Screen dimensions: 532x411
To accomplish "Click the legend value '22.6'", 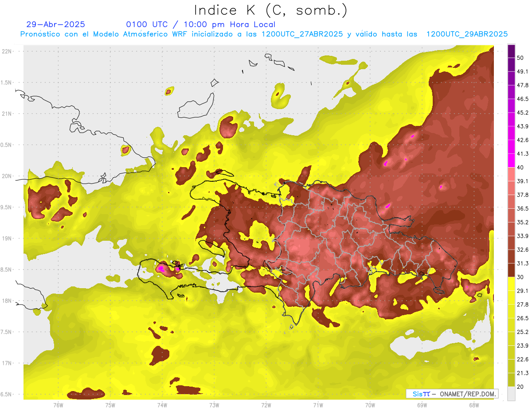I will coord(523,360).
